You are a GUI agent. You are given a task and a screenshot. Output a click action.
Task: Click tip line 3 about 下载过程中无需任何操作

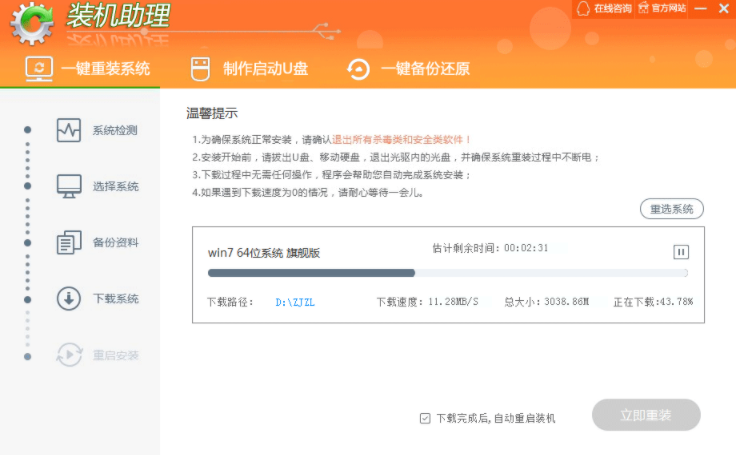tap(331, 175)
